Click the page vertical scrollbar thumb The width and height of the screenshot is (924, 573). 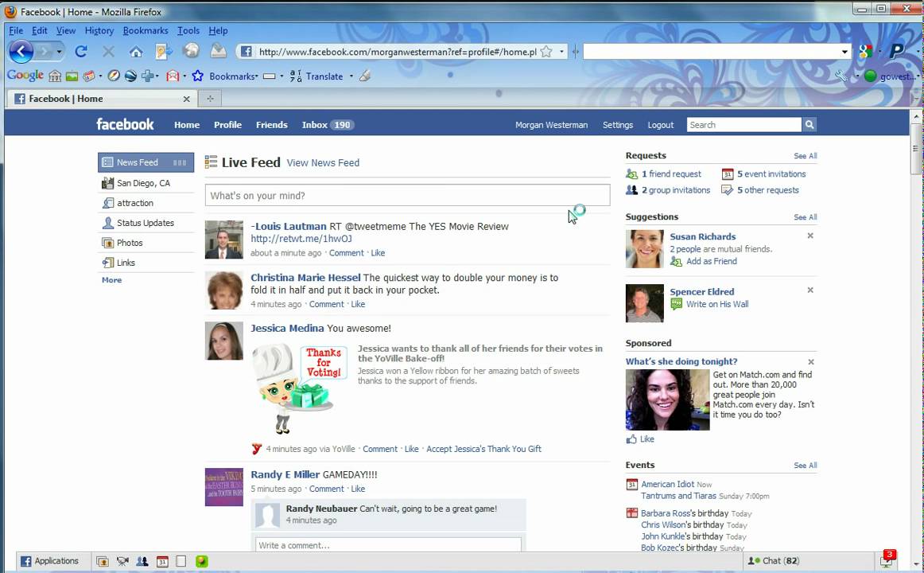[x=915, y=149]
